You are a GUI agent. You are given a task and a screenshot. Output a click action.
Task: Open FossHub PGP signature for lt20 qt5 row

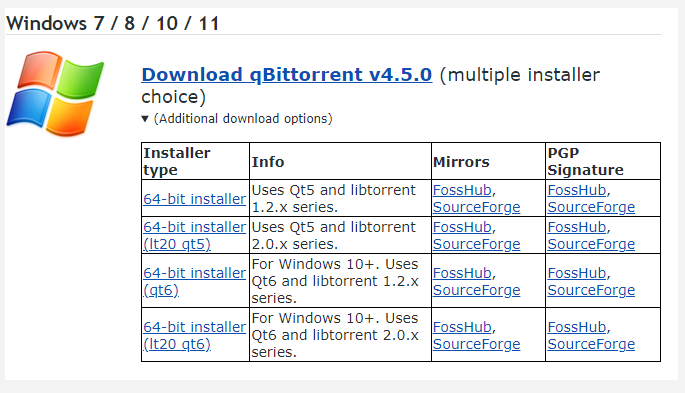577,227
